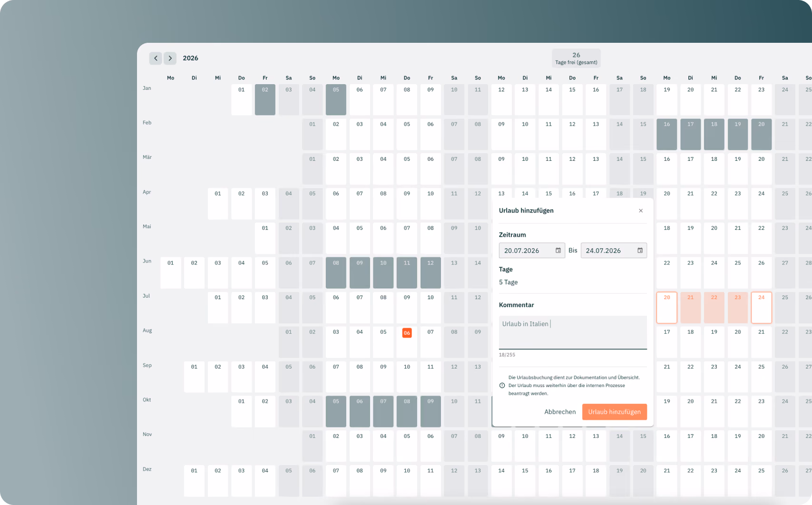
Task: Click day 11 in the Sep row
Action: coord(430,377)
